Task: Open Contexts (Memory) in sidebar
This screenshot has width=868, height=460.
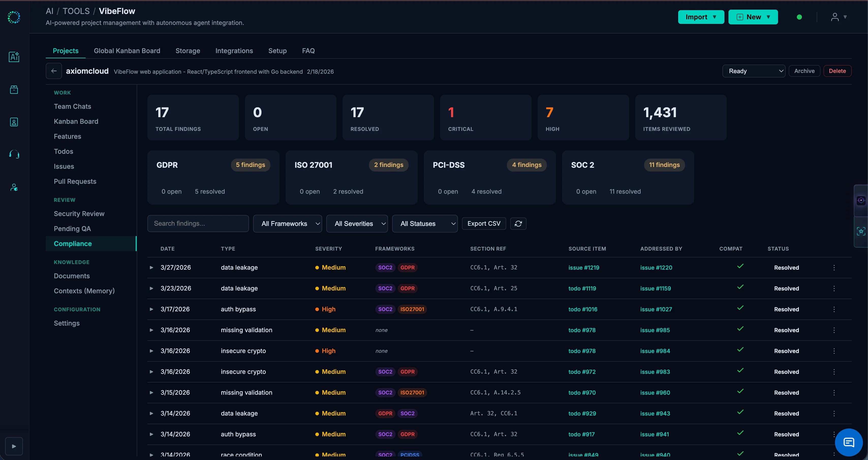Action: [84, 291]
